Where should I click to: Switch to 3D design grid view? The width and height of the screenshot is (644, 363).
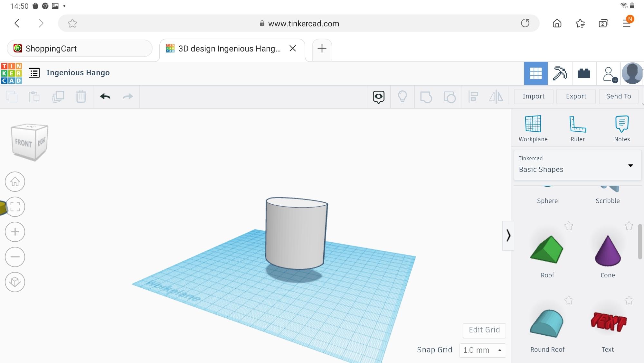click(x=536, y=73)
